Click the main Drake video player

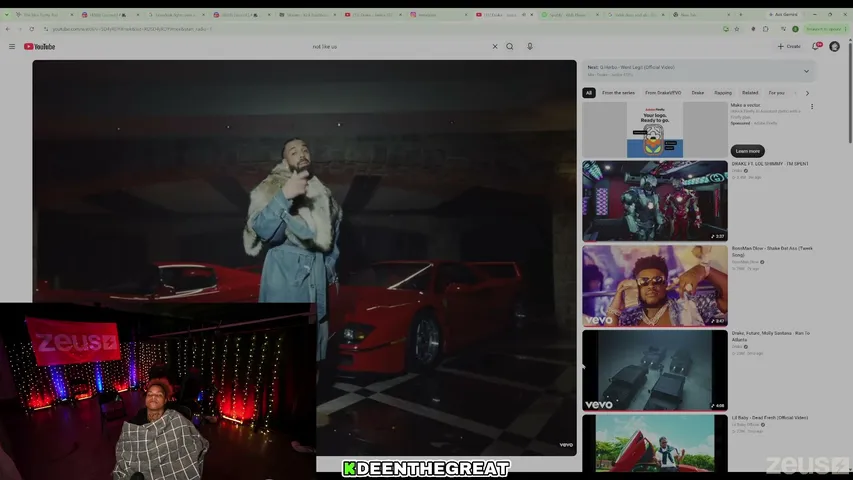pyautogui.click(x=304, y=257)
